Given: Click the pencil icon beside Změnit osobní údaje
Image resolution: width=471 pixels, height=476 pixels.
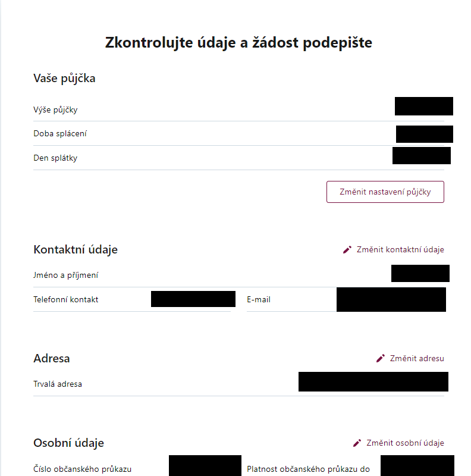Looking at the screenshot, I should coord(356,443).
